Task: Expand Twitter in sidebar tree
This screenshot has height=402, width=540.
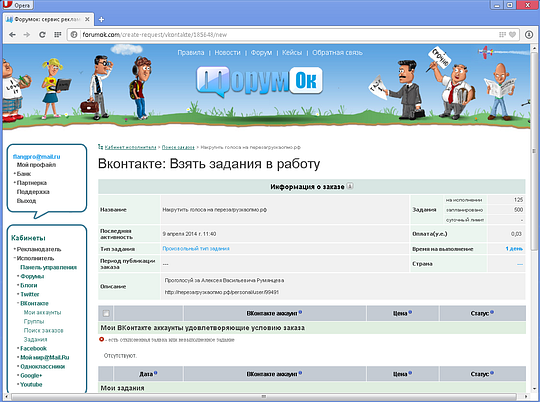Action: [x=30, y=294]
